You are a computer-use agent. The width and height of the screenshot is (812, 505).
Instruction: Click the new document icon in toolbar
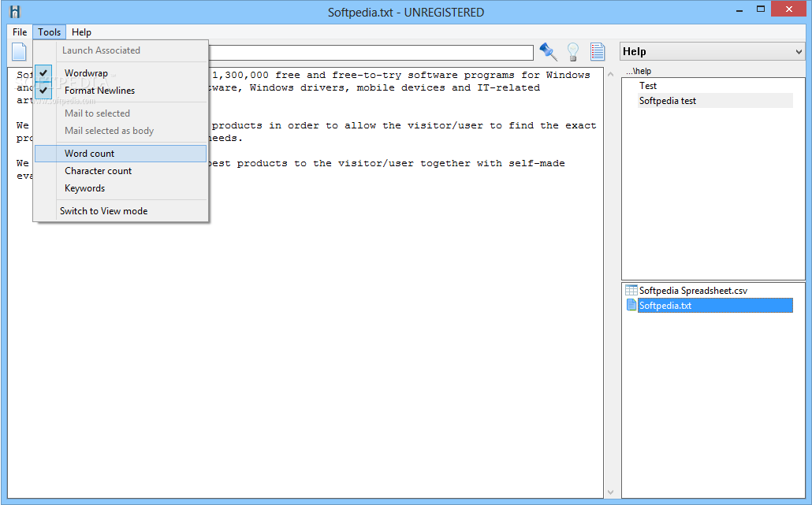coord(19,52)
